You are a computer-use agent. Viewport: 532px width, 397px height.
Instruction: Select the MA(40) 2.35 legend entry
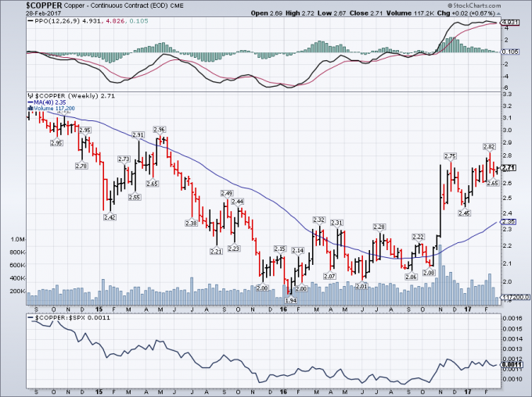[47, 102]
